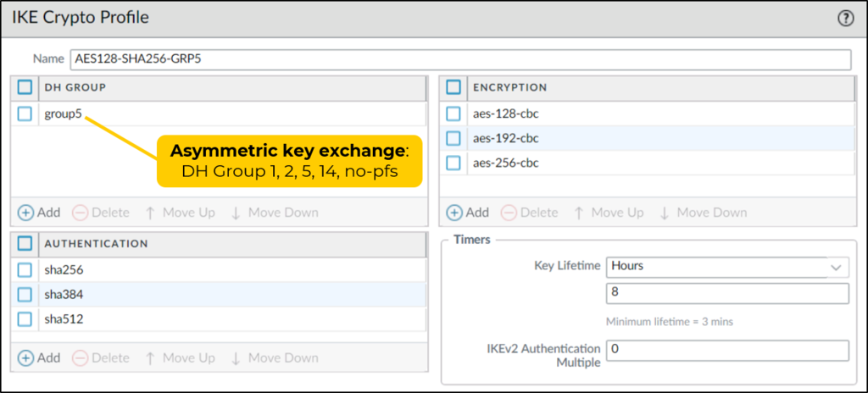
Task: Select the sha384 text entry
Action: 64,295
